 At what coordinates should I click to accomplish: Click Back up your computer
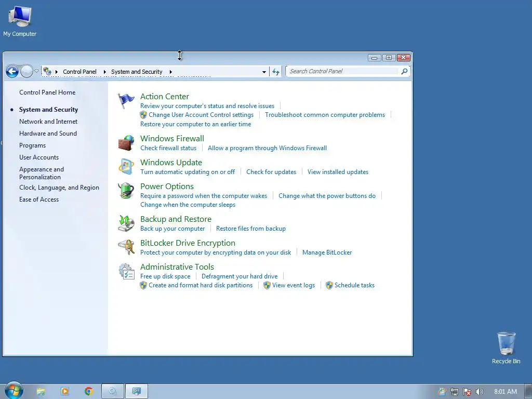point(172,229)
